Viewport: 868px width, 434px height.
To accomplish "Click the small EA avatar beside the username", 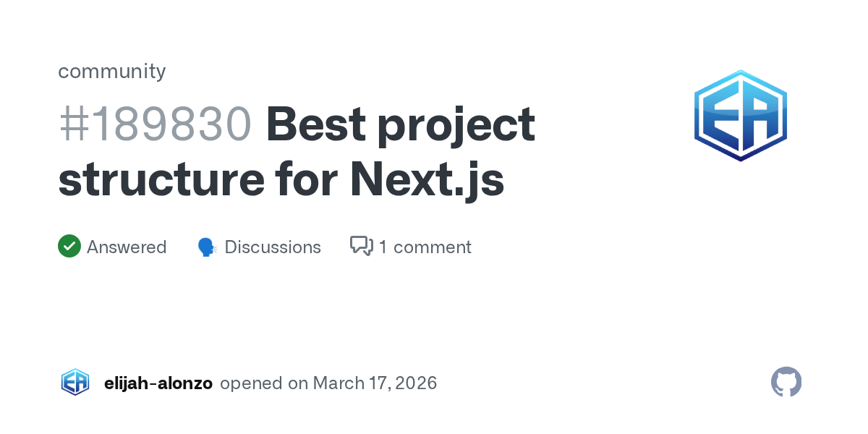I will point(75,383).
